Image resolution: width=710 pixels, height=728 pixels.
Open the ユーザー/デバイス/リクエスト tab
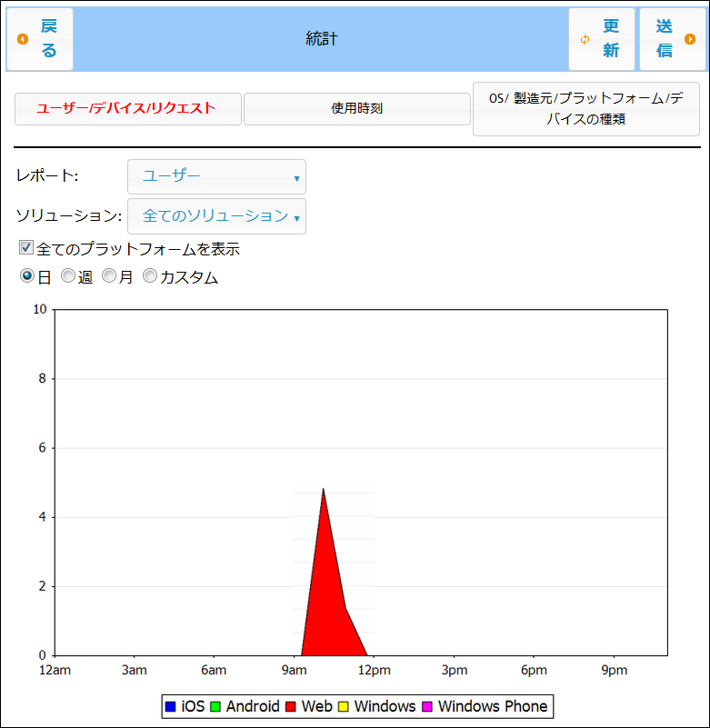pos(127,109)
